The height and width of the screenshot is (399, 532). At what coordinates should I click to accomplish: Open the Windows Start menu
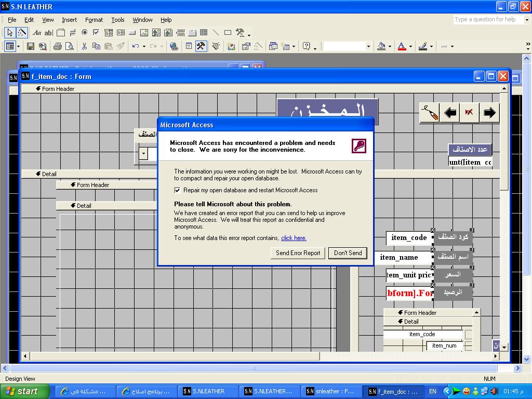point(24,391)
